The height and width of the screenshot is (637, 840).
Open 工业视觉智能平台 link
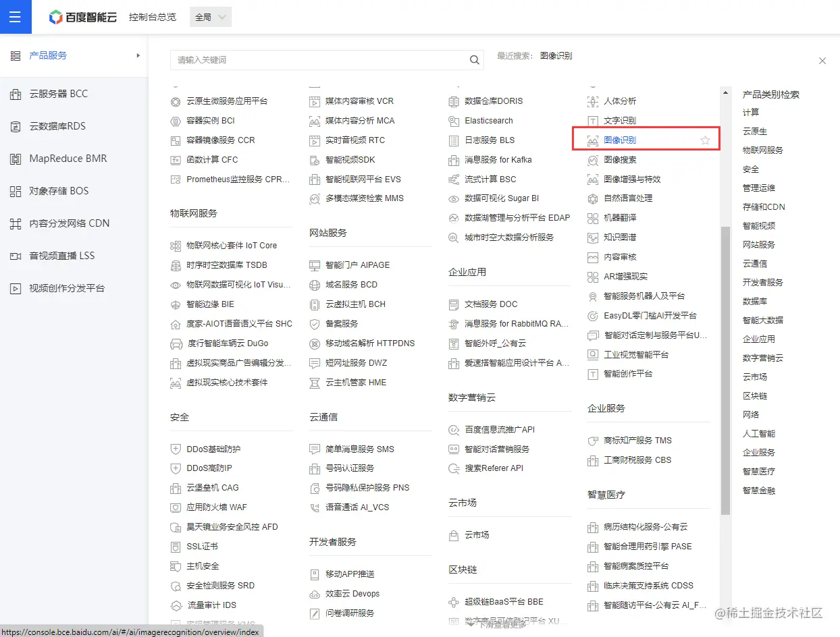point(636,355)
